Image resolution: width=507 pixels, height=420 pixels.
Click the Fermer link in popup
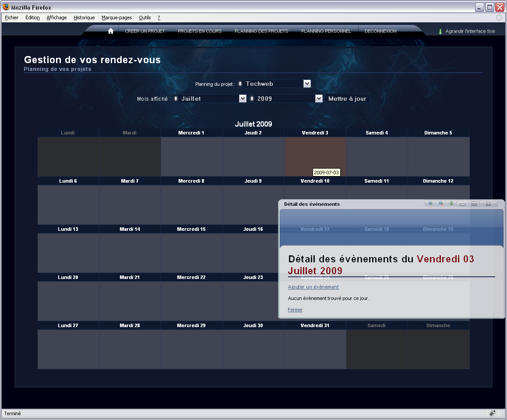pyautogui.click(x=295, y=310)
